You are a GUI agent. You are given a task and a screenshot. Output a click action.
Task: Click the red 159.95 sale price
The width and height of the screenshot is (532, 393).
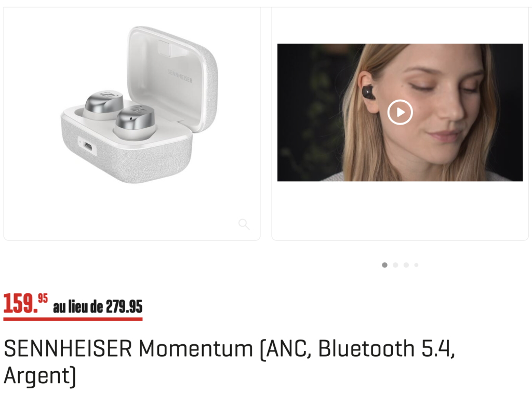tap(25, 303)
